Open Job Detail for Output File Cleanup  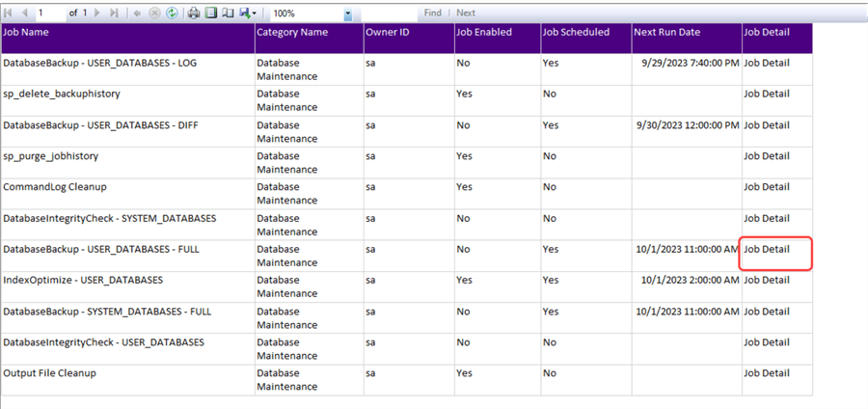point(767,372)
